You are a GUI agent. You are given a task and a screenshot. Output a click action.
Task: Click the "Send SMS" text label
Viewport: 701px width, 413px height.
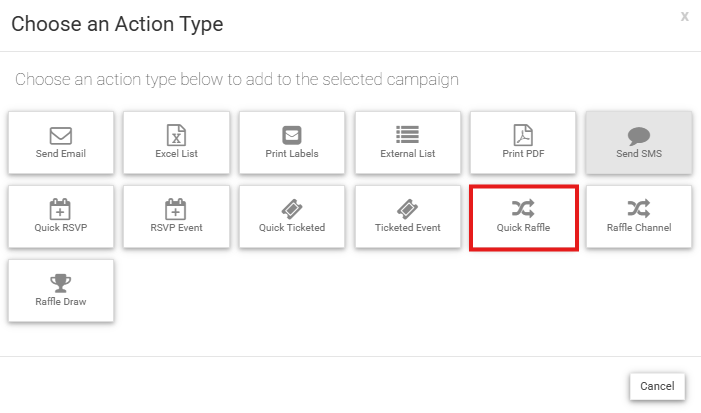(x=639, y=153)
